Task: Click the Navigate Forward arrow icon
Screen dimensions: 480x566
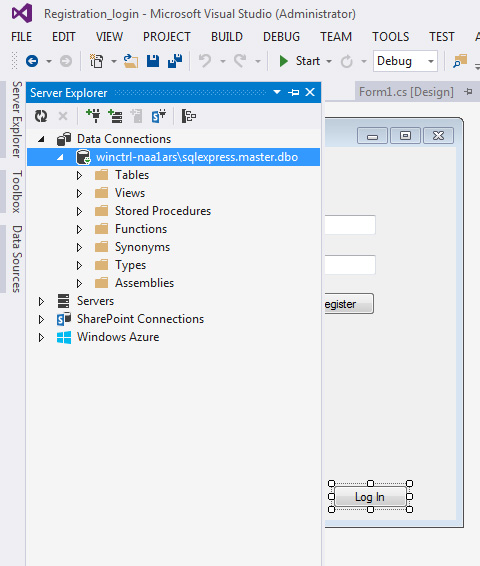Action: coord(66,61)
